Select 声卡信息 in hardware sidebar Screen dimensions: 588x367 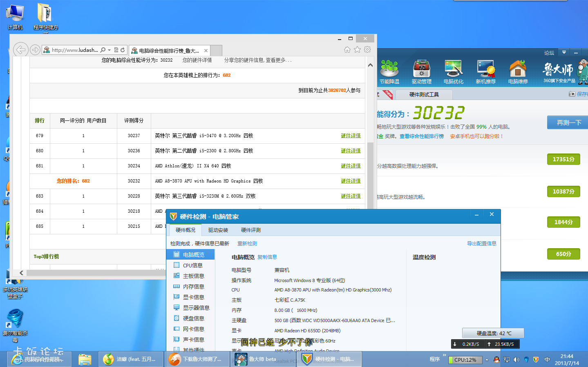point(190,340)
